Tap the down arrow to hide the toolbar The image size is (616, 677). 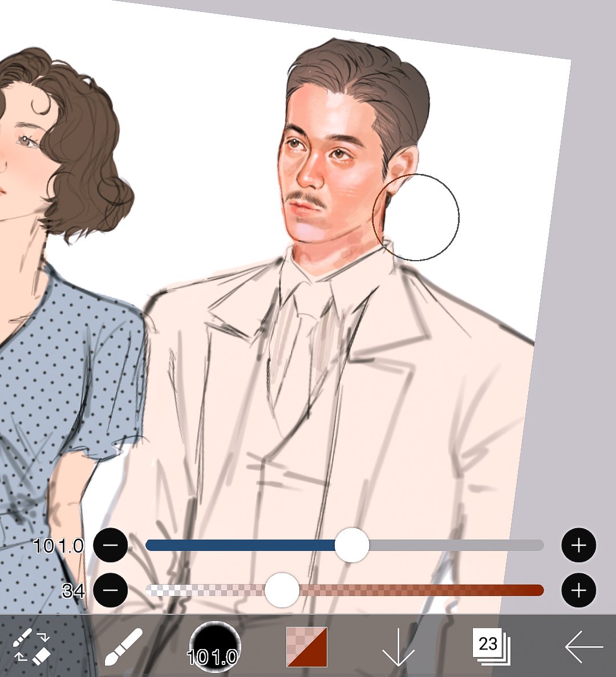click(399, 647)
